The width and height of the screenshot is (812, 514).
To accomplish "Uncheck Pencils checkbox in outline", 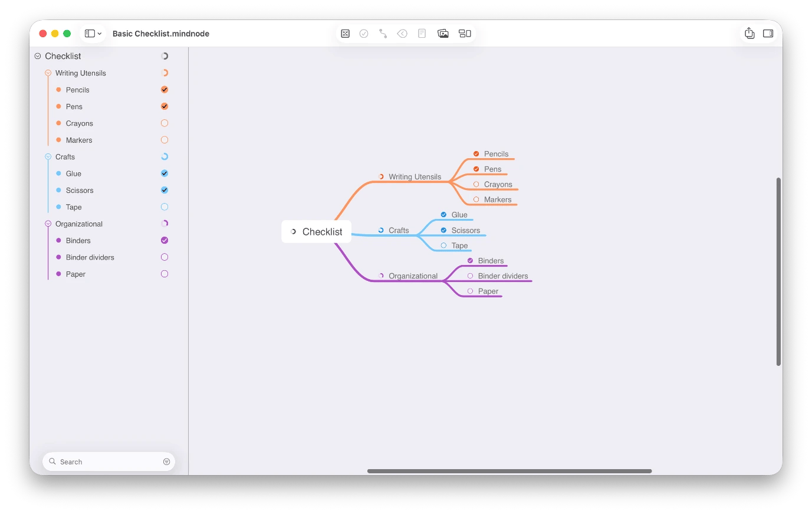I will 165,90.
